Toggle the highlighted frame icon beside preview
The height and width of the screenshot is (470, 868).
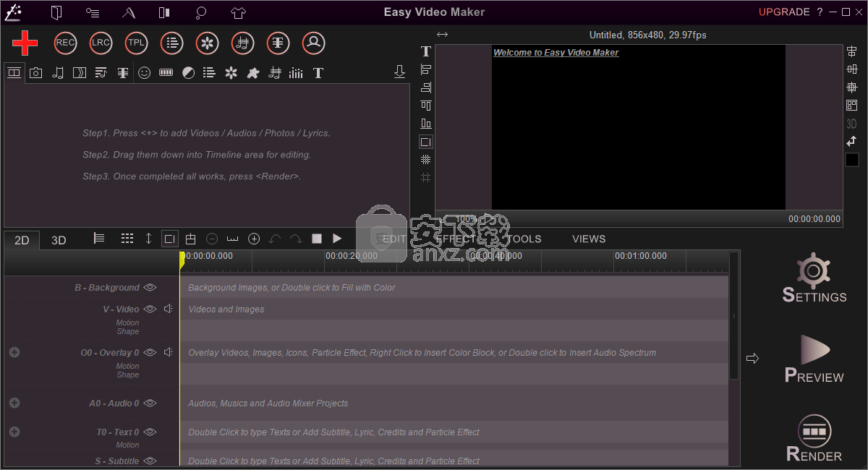(x=426, y=142)
